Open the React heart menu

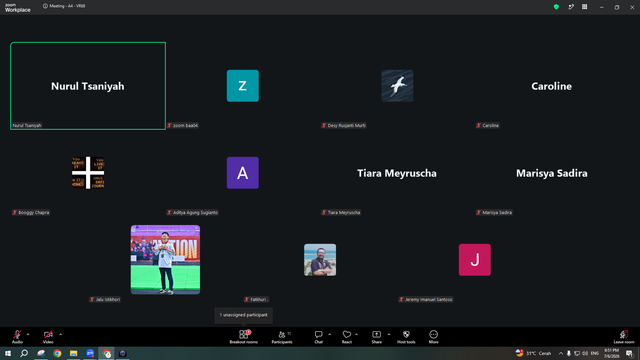[347, 337]
